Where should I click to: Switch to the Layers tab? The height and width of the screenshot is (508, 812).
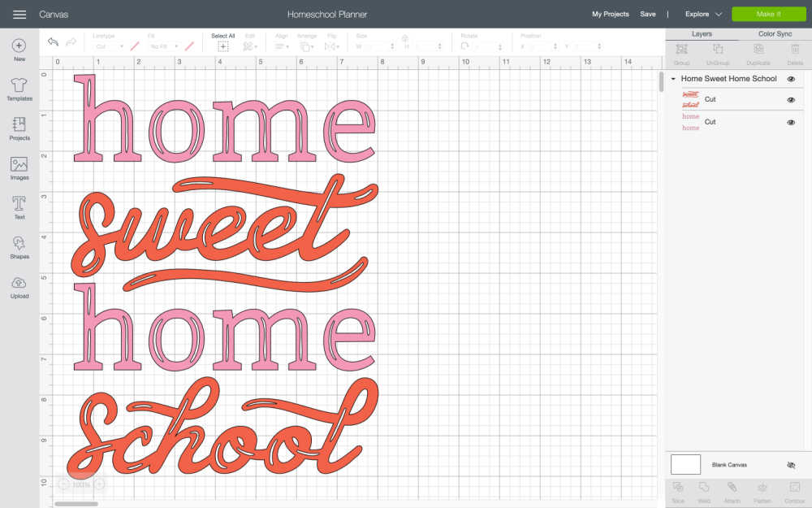pos(702,34)
